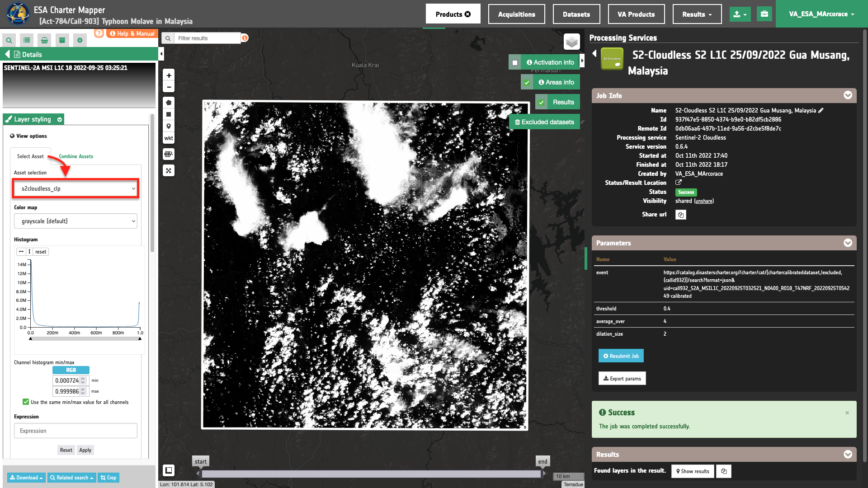Open the Related search dropdown
Viewport: 868px width, 488px height.
click(71, 478)
